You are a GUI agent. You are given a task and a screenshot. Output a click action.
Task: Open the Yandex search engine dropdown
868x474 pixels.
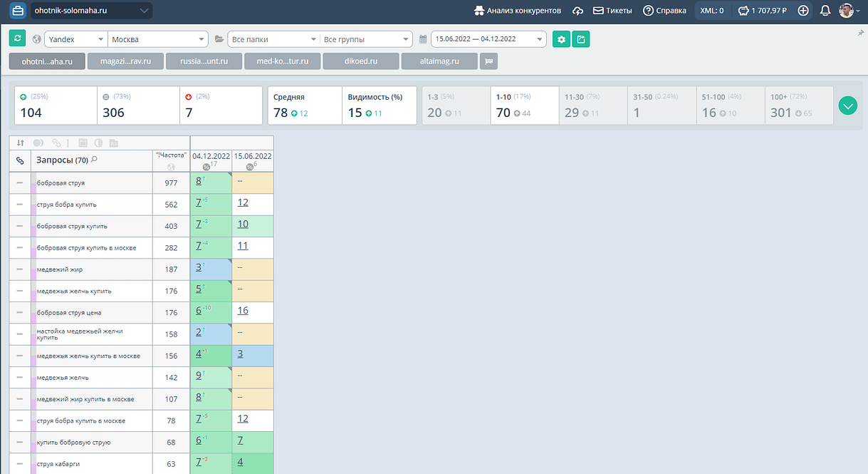tap(75, 39)
